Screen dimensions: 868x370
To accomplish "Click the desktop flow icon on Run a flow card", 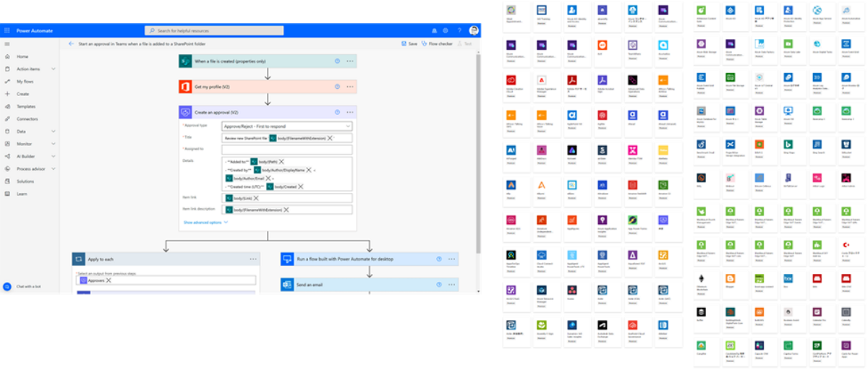I will pos(287,259).
